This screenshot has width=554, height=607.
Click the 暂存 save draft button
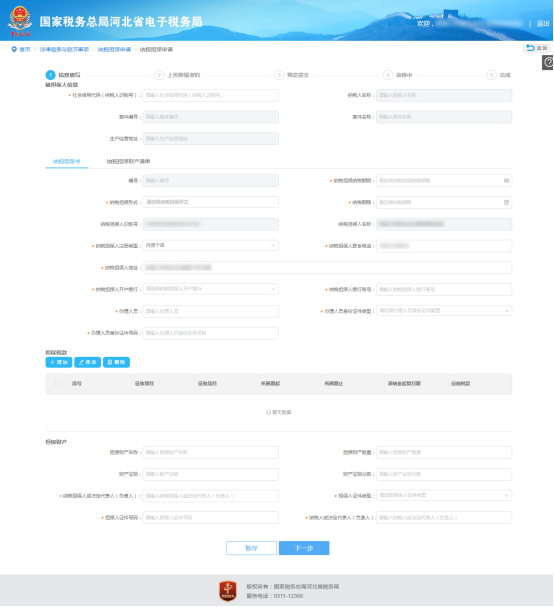click(251, 548)
